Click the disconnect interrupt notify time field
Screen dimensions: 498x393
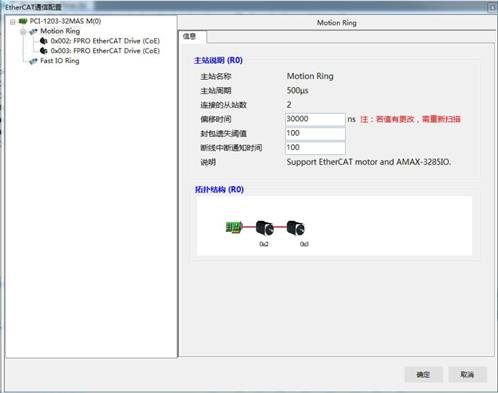pyautogui.click(x=315, y=148)
